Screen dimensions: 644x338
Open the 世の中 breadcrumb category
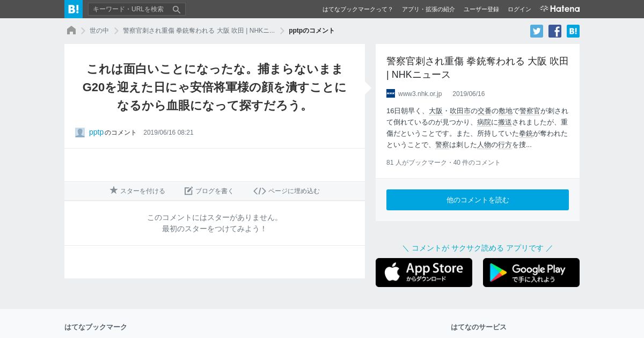(x=99, y=31)
